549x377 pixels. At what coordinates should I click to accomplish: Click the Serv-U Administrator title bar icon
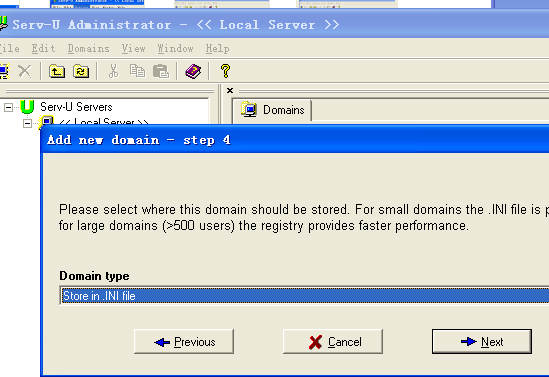pos(3,24)
